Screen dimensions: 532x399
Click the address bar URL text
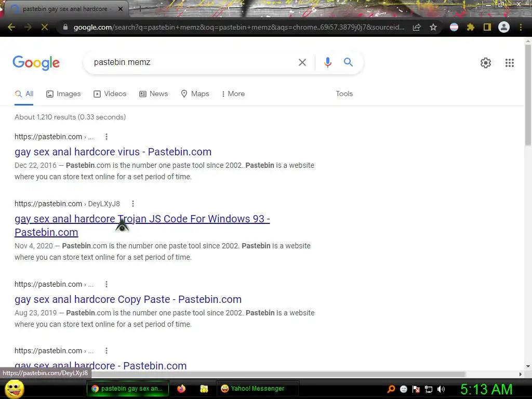point(239,27)
